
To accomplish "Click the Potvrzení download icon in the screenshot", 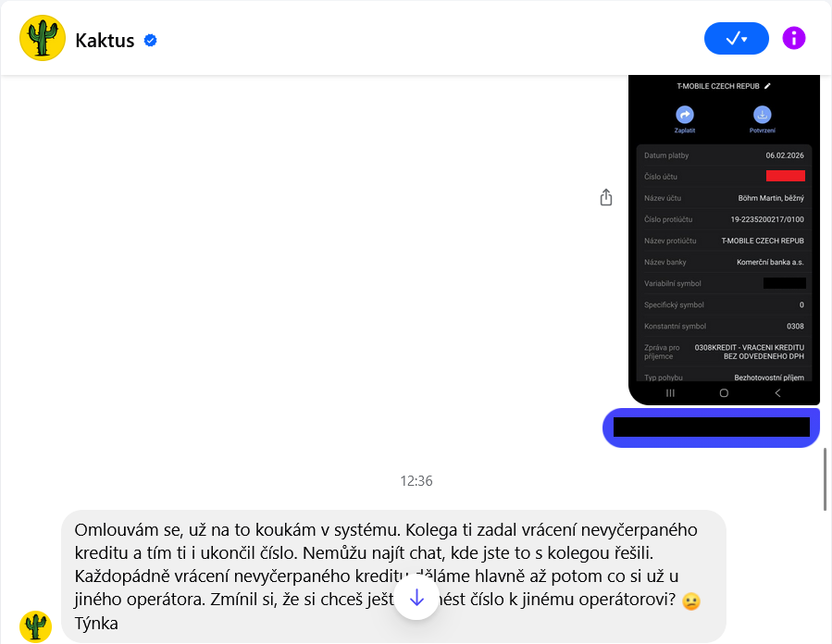I will click(763, 115).
